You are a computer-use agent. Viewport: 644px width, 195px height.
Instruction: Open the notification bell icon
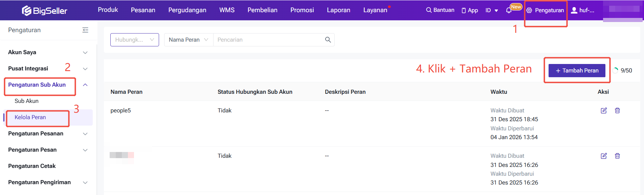(x=509, y=10)
